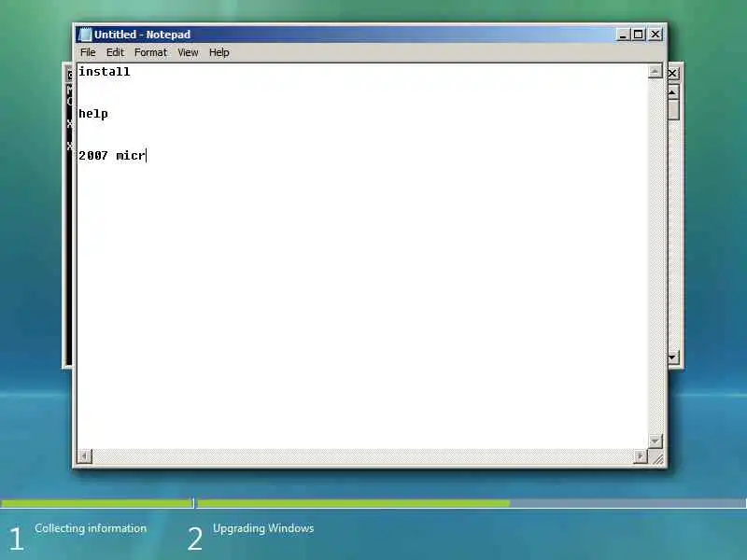Close the command prompt window behind Notepad
The width and height of the screenshot is (747, 560).
[672, 74]
